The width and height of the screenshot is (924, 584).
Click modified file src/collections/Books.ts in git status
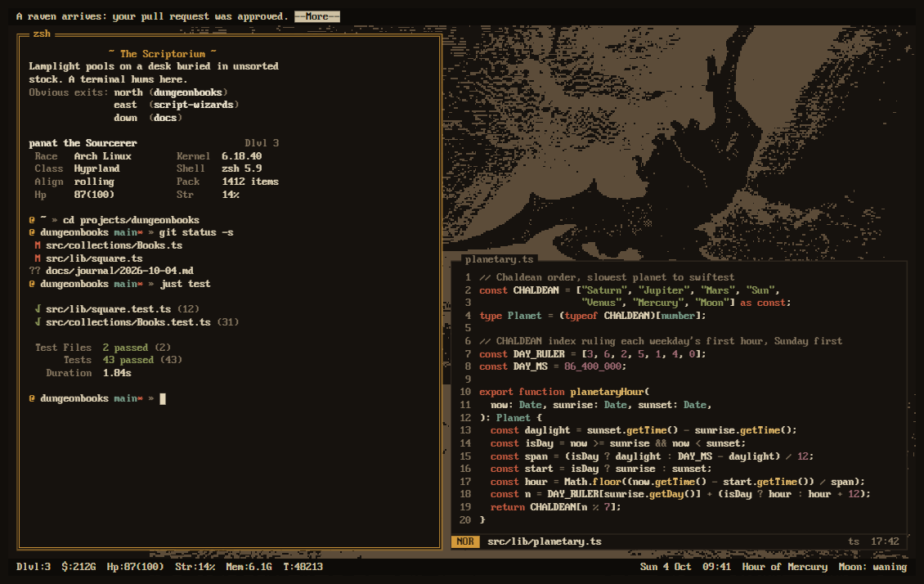[x=114, y=245]
